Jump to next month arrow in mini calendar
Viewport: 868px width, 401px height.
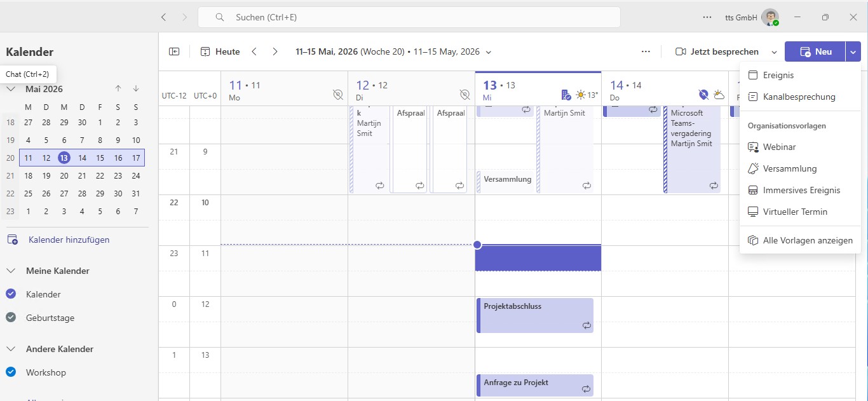[x=136, y=88]
